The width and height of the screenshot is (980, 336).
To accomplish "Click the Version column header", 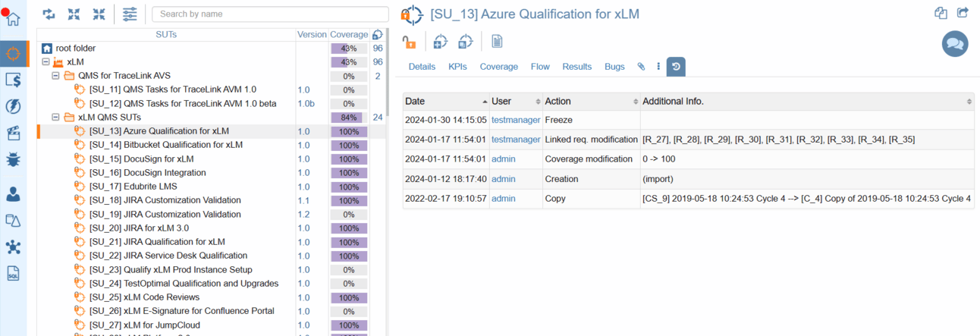I will tap(312, 34).
